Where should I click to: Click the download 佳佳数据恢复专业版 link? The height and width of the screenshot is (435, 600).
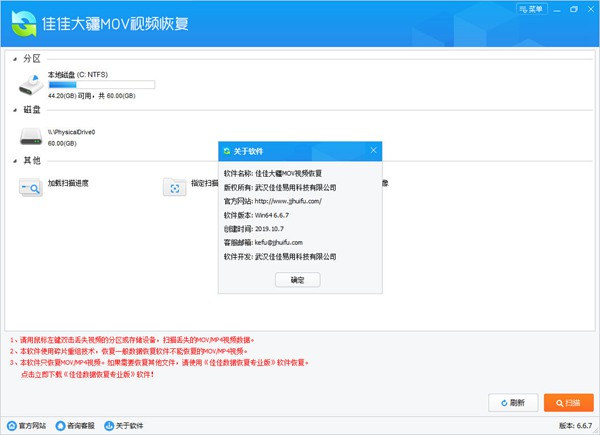coord(87,374)
